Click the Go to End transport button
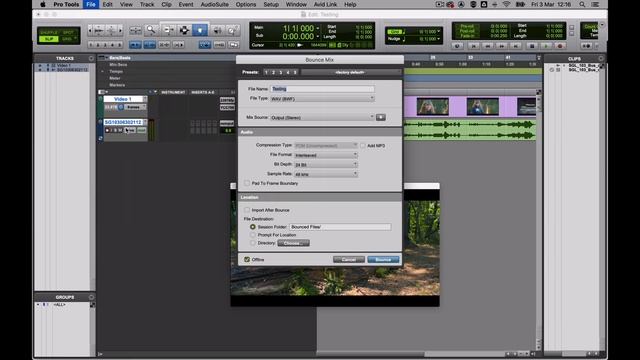Screen dimensions: 640x360 tap(516, 46)
